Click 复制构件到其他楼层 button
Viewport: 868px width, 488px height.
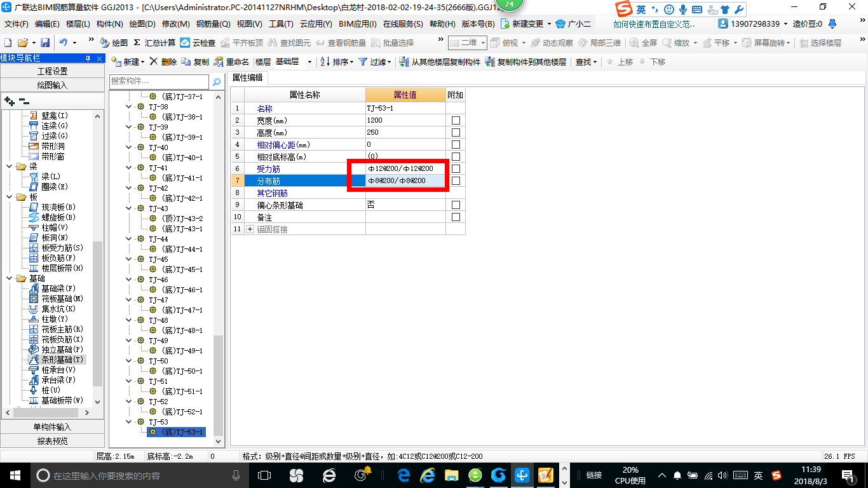tap(526, 62)
